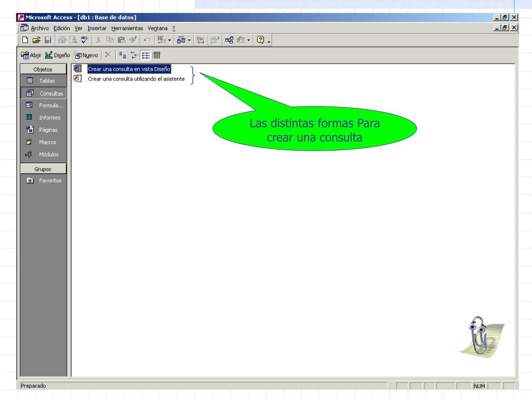Click the Properties toolbar icon
This screenshot has height=399, width=532.
click(215, 40)
